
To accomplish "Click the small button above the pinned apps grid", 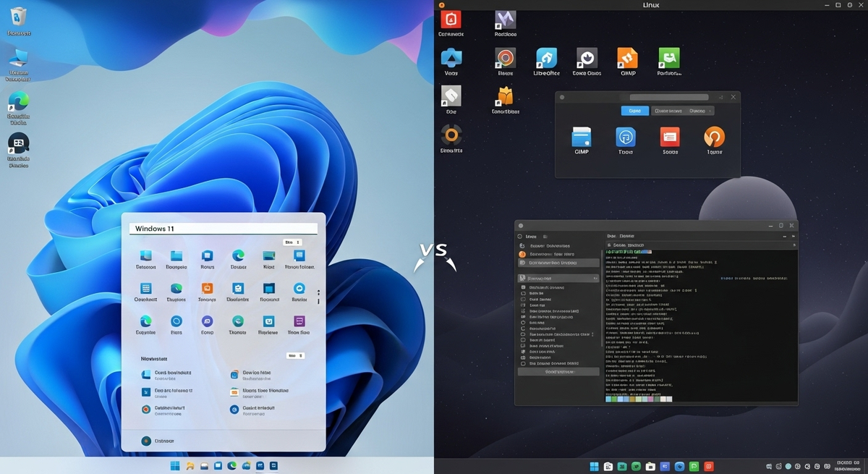I will [x=292, y=242].
